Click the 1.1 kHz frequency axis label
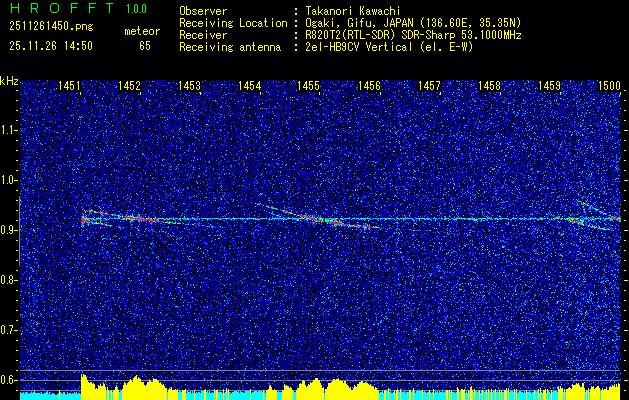Image resolution: width=629 pixels, height=400 pixels. tap(8, 130)
